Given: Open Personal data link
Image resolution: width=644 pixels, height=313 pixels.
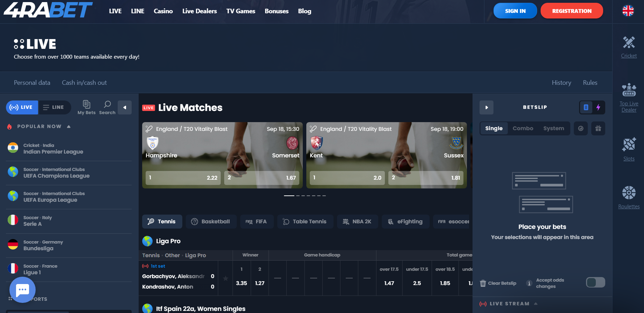Looking at the screenshot, I should (x=32, y=83).
